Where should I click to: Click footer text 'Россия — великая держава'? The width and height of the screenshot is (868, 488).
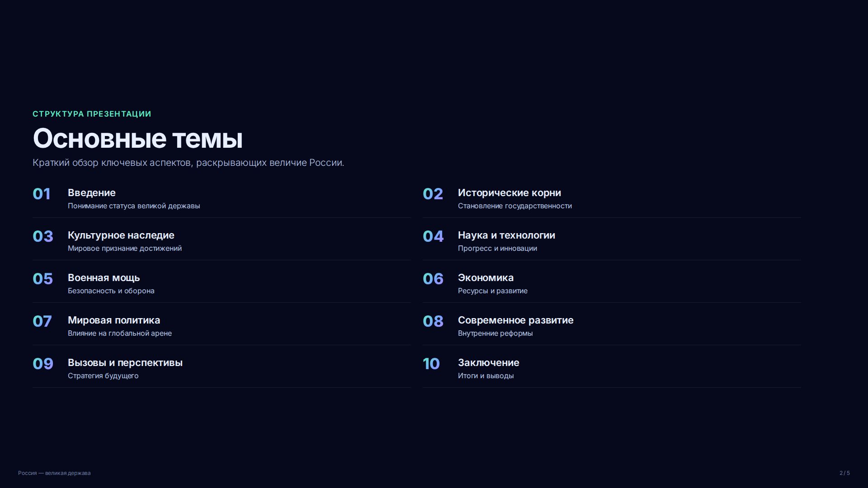(54, 473)
